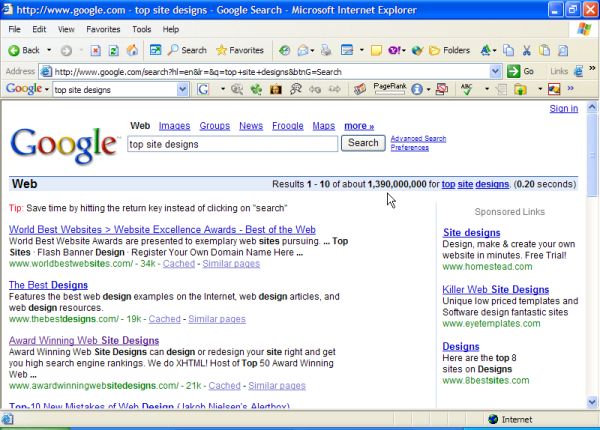Click the Copy icon in the toolbar
The width and height of the screenshot is (600, 430).
pyautogui.click(x=509, y=50)
